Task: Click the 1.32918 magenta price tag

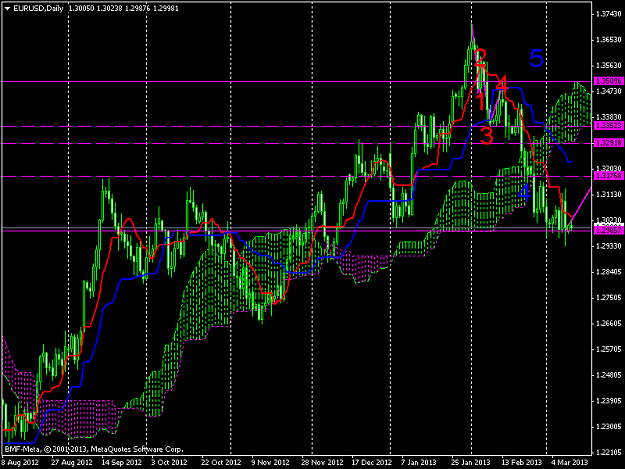Action: [608, 143]
